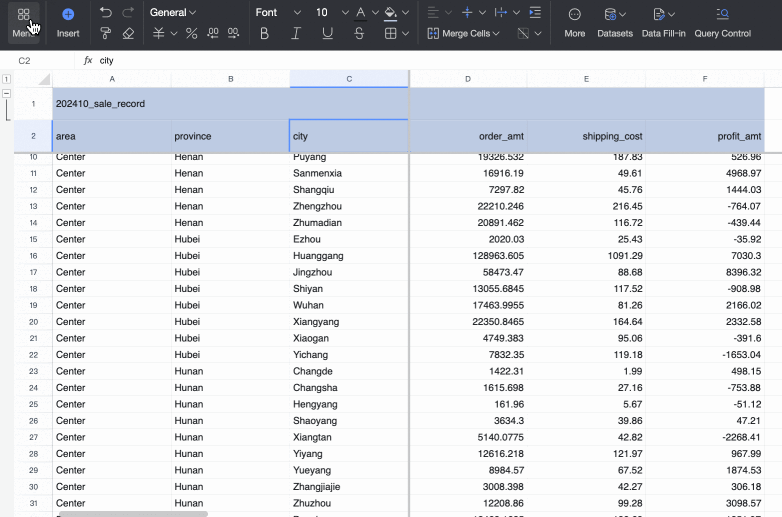This screenshot has height=517, width=782.
Task: Toggle italic formatting
Action: click(x=296, y=33)
